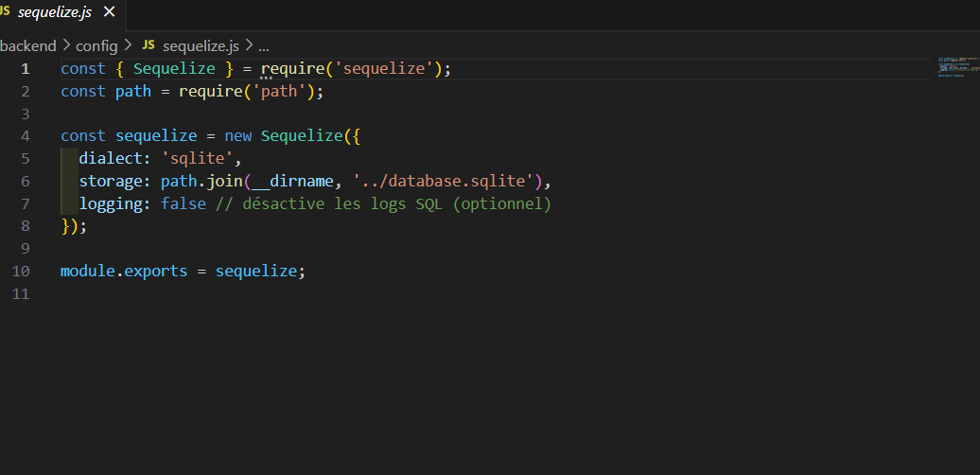Click the storage property on line 6
Screen dimensions: 980x475
[111, 182]
